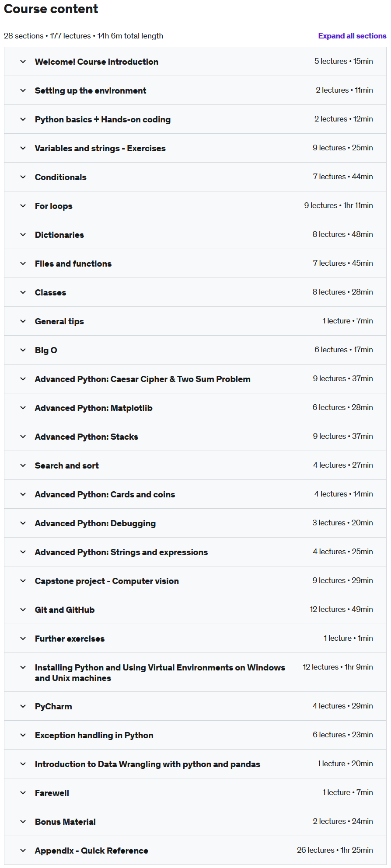Expand chevron next to Classes
Viewport: 391px width, 868px height.
[x=23, y=292]
